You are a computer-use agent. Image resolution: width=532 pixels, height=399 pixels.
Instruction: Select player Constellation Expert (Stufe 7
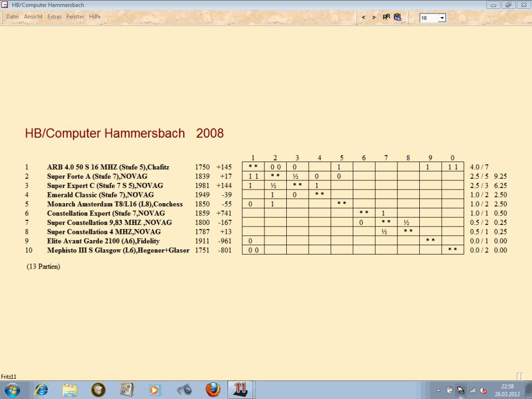[x=106, y=213]
